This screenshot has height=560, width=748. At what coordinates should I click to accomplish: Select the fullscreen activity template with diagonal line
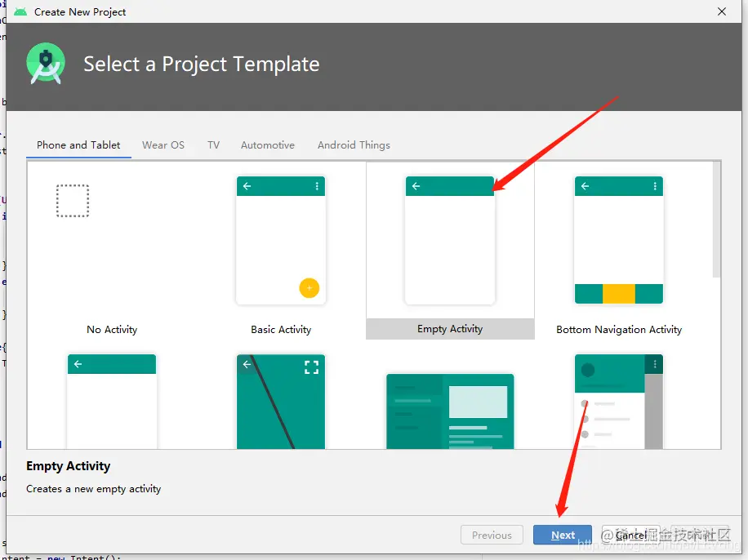tap(281, 401)
